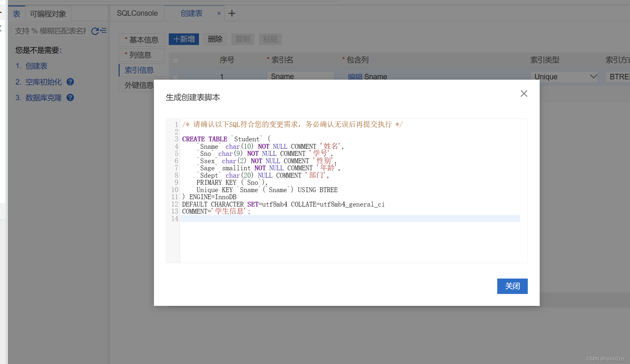630x364 pixels.
Task: Click the collapse list icon beside refresh
Action: tap(104, 31)
